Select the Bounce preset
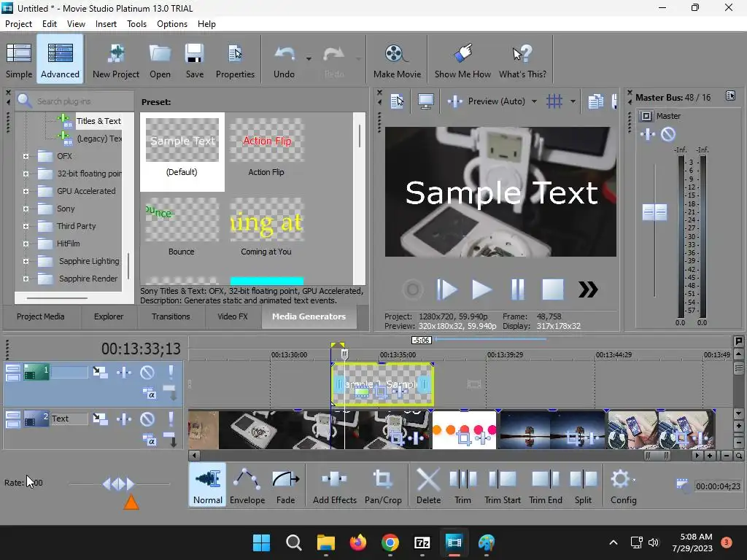The width and height of the screenshot is (747, 560). click(x=182, y=227)
